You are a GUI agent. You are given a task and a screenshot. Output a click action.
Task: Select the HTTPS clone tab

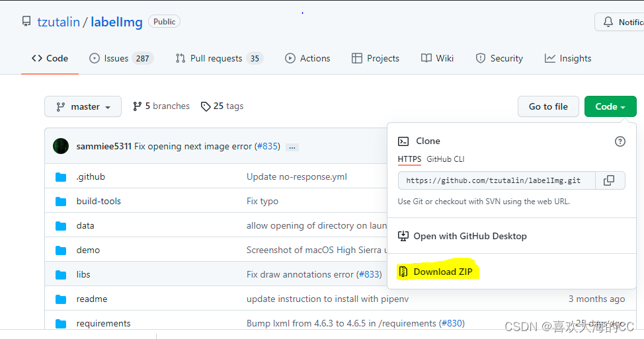(x=409, y=159)
